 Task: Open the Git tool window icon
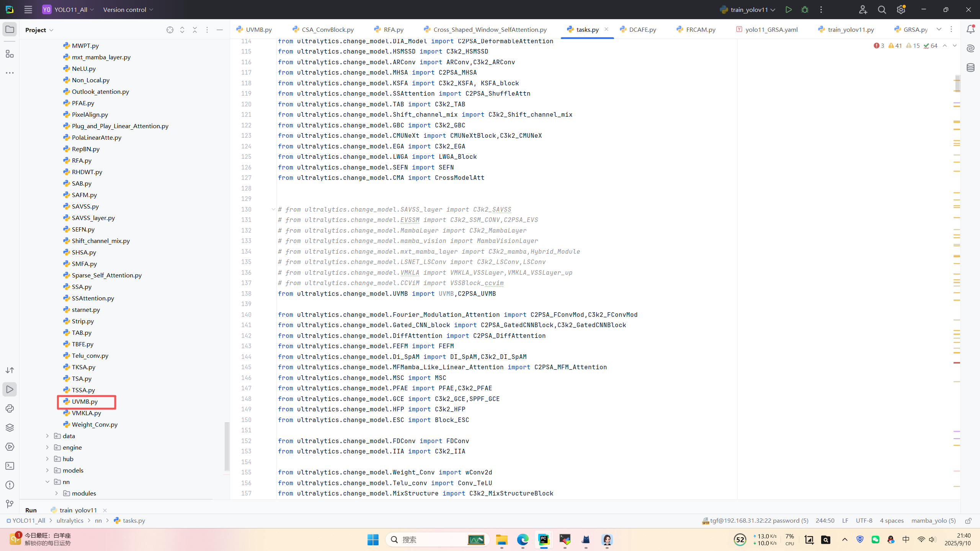pyautogui.click(x=10, y=504)
